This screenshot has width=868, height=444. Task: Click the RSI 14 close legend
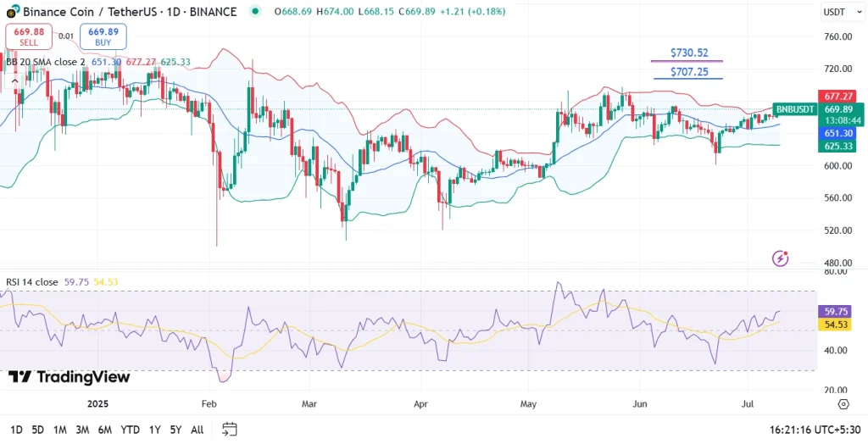click(32, 282)
